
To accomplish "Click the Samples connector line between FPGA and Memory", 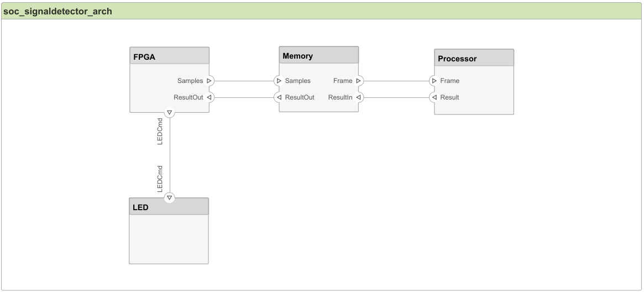I will [244, 81].
